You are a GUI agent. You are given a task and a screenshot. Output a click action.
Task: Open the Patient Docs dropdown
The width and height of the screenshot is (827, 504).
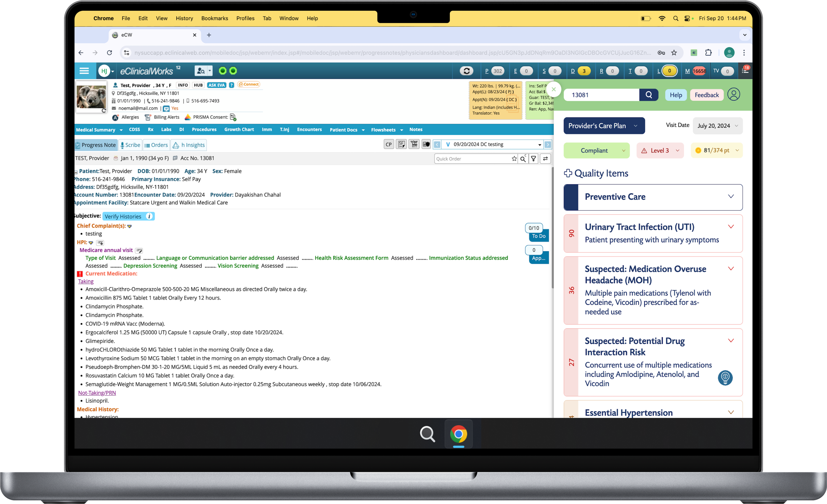(347, 130)
